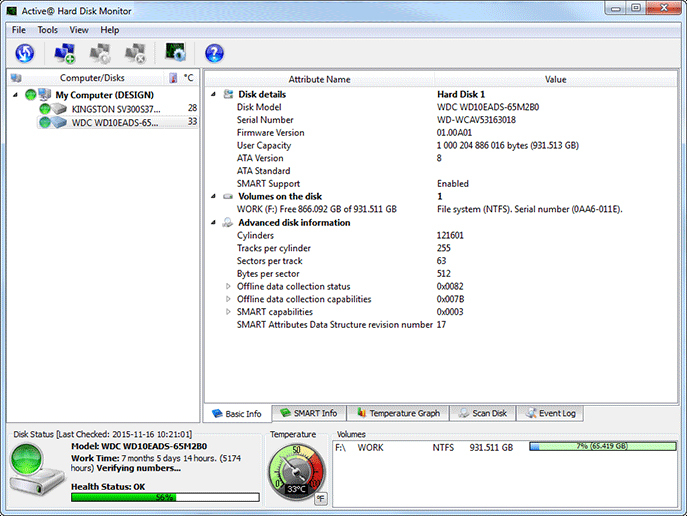Click the Disk details section icon
The image size is (687, 516).
point(228,94)
